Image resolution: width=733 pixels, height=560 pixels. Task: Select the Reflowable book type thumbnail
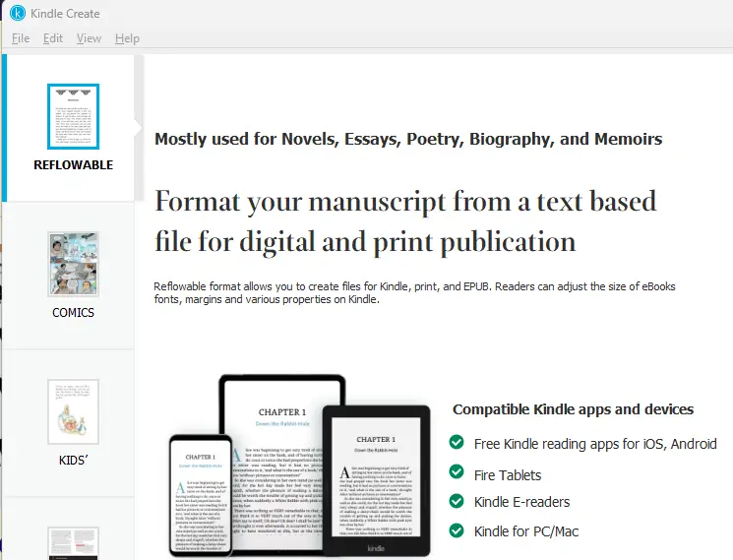pyautogui.click(x=73, y=116)
